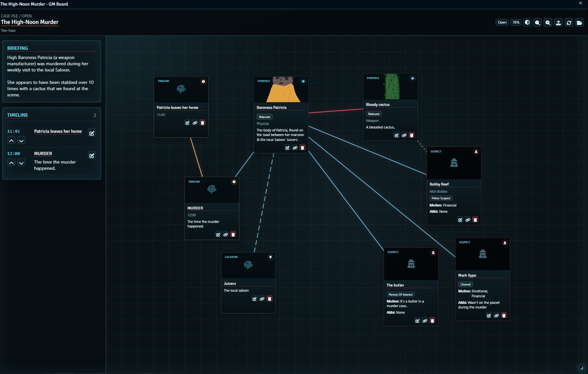Click the board resize handle in bottom-right corner
This screenshot has height=374, width=588.
tap(581, 368)
